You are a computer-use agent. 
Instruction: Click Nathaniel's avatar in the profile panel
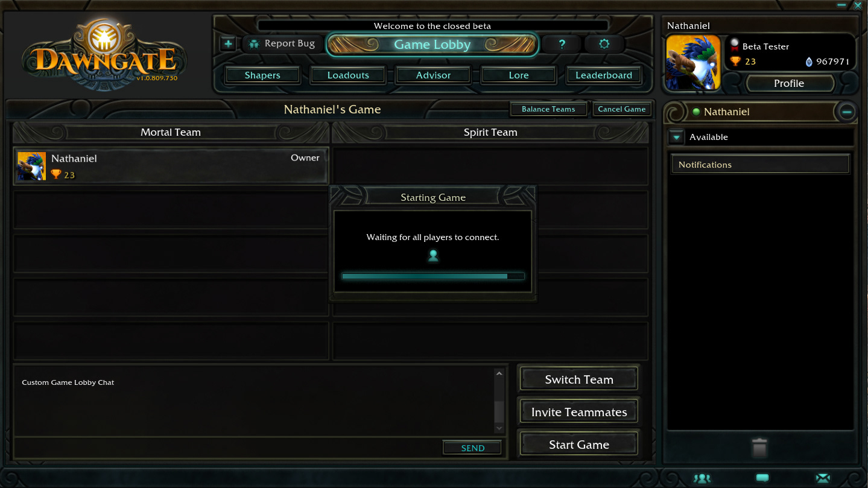coord(693,63)
